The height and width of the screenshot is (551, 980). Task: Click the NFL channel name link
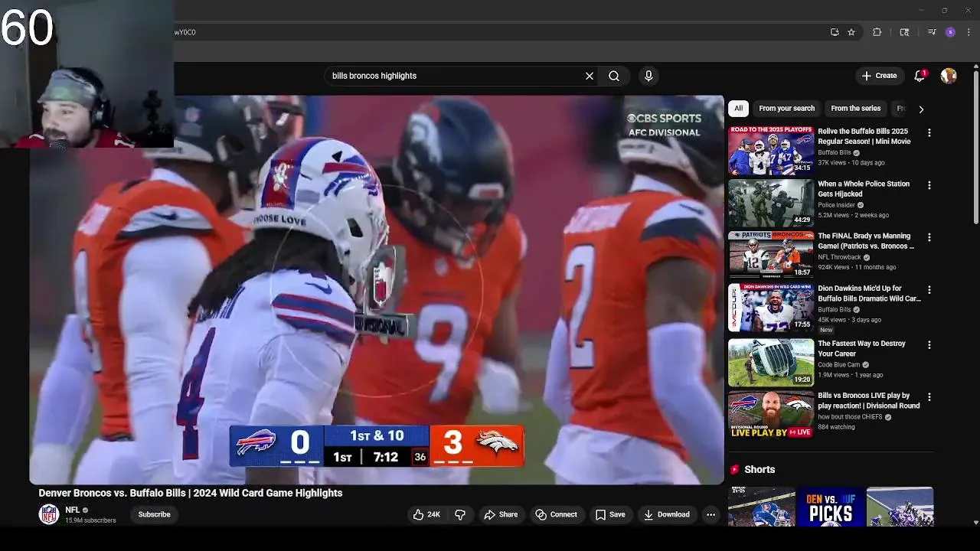(x=73, y=510)
